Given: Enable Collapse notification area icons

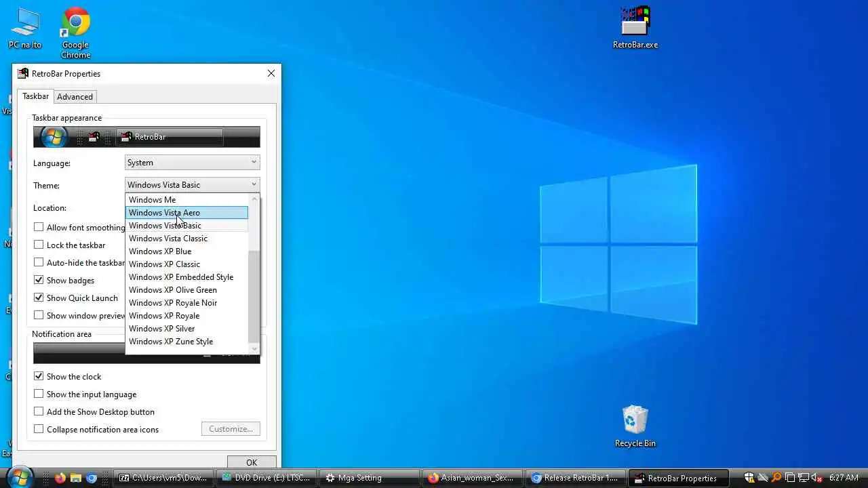Looking at the screenshot, I should 39,429.
